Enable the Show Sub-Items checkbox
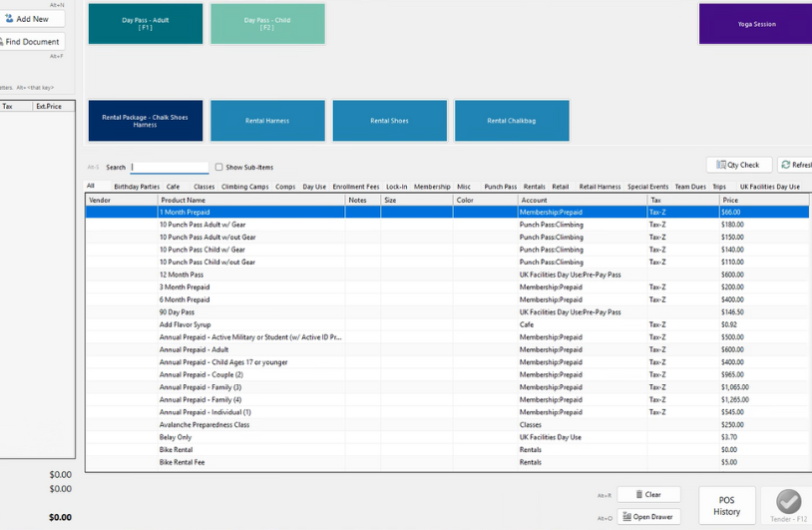 pyautogui.click(x=219, y=168)
